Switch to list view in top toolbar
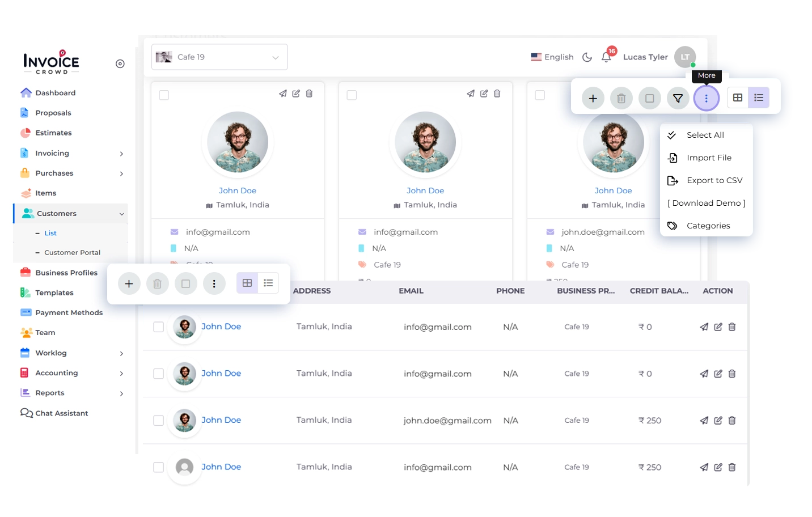Viewport: 812px width, 517px height. pyautogui.click(x=759, y=98)
